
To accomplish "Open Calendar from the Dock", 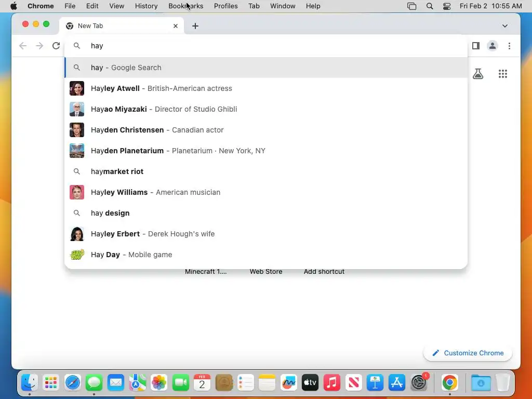I will click(x=202, y=383).
